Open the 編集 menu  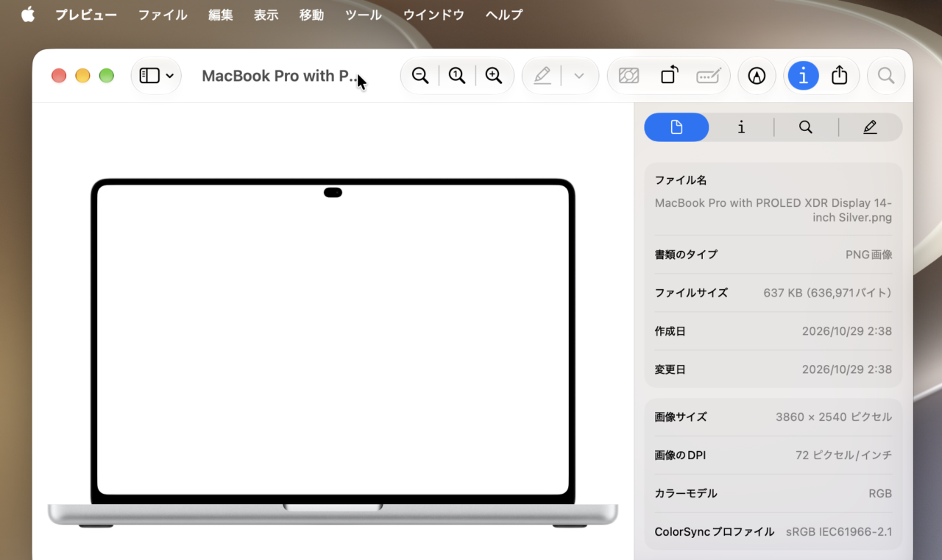coord(221,15)
